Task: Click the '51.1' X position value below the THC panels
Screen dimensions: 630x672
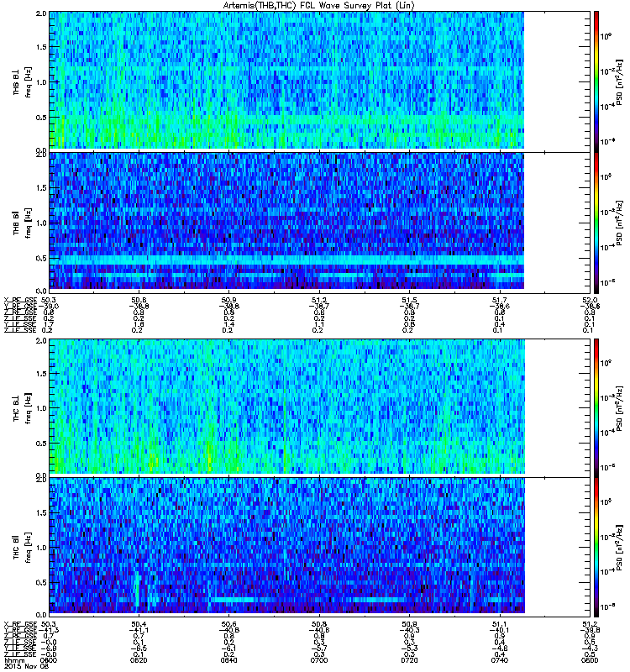Action: coord(500,624)
